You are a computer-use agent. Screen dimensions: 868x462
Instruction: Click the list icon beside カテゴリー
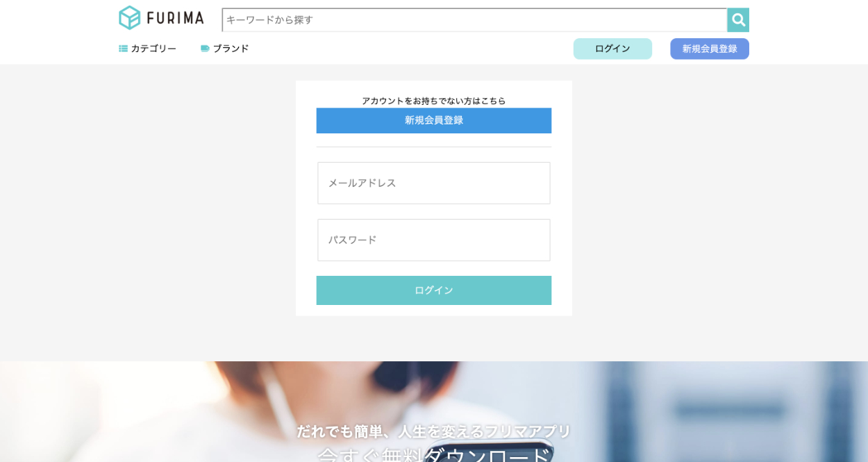[x=123, y=49]
